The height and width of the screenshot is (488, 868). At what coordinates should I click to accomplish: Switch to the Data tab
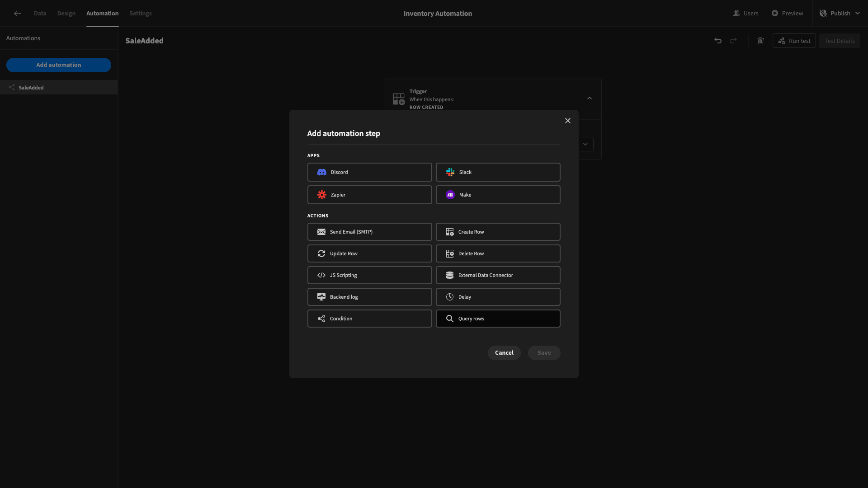click(x=40, y=14)
